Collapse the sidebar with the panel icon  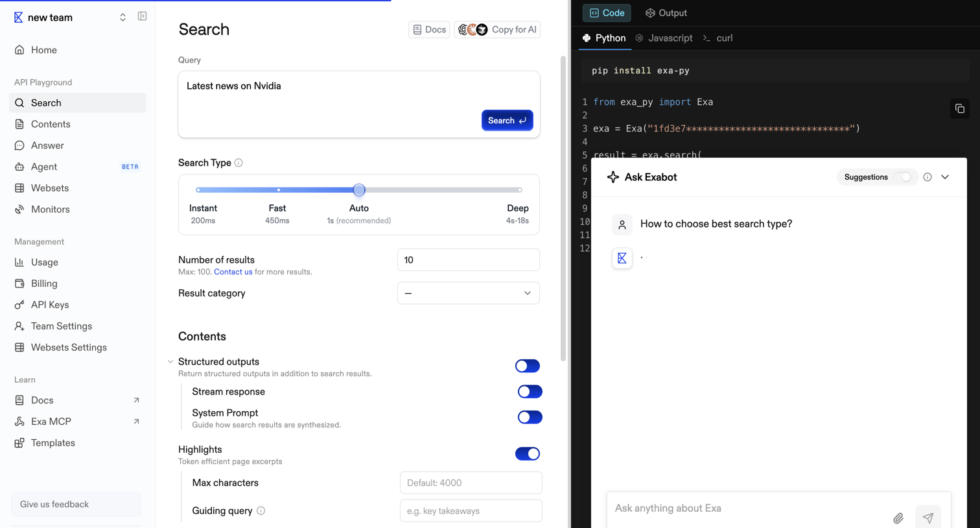142,16
